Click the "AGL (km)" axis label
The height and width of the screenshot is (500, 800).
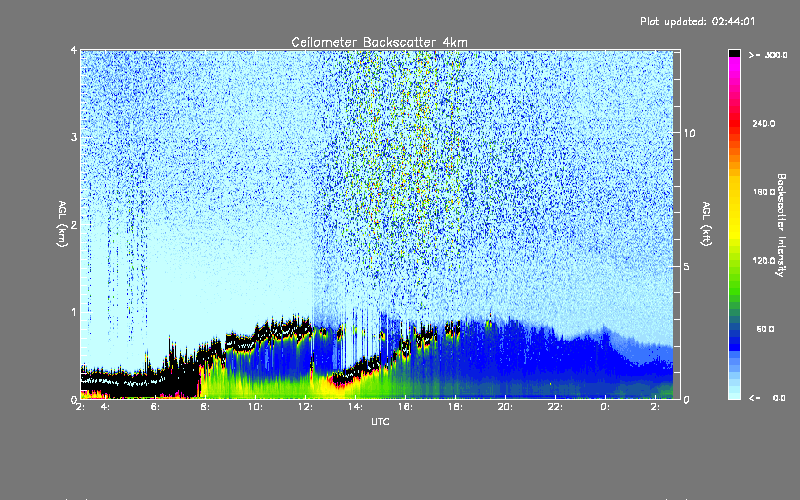pos(62,224)
